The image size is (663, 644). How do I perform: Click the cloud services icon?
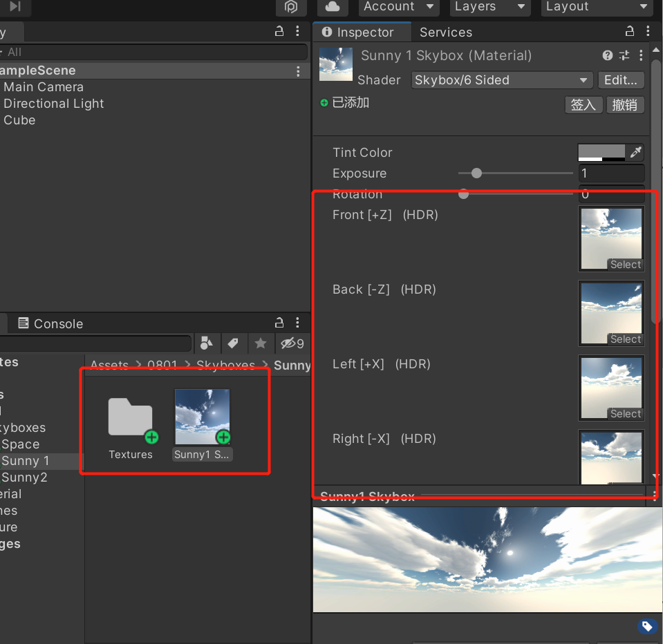(333, 7)
